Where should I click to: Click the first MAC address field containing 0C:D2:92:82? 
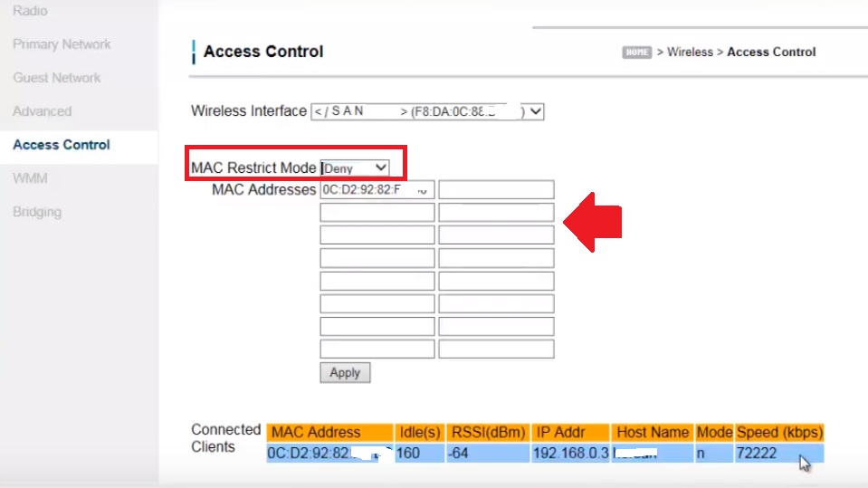coord(377,190)
